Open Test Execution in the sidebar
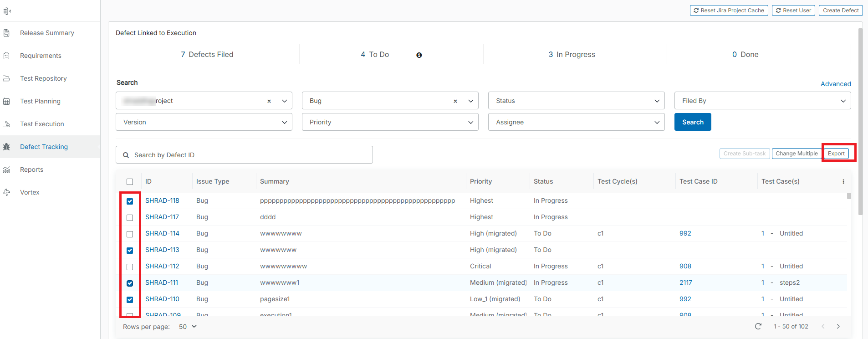 pos(42,124)
